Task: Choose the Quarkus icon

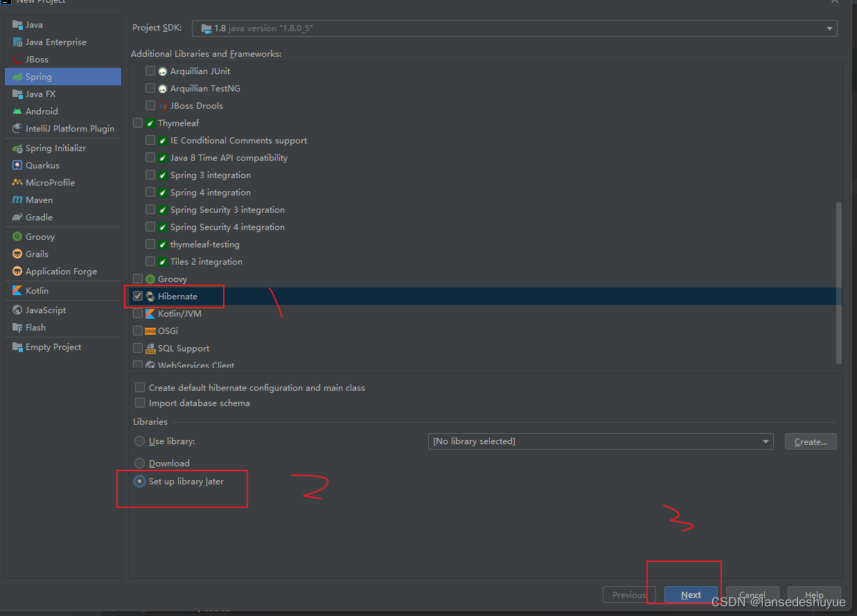Action: 17,166
